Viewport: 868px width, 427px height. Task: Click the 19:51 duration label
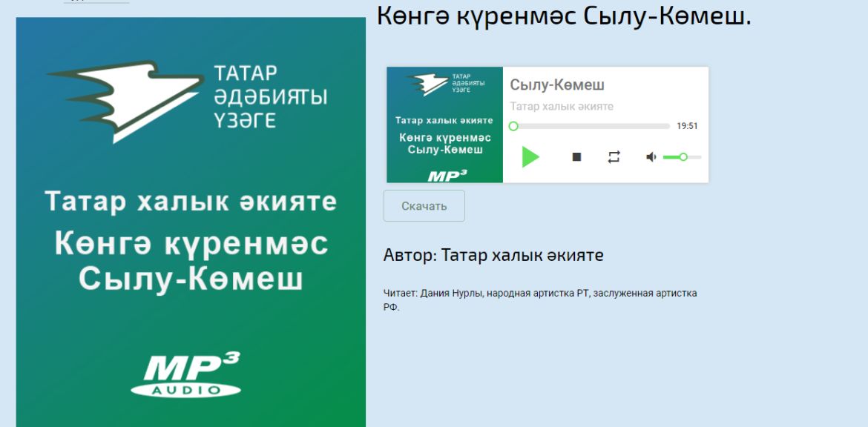687,126
